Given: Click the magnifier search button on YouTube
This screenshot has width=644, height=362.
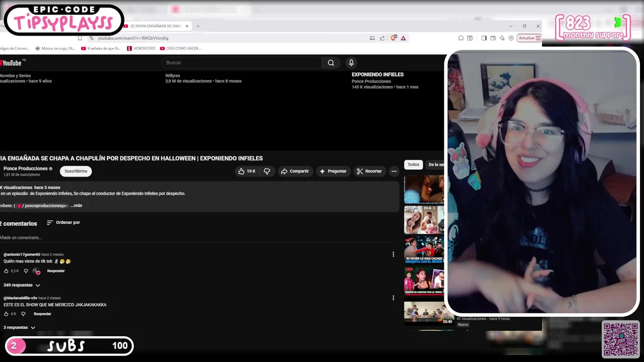Looking at the screenshot, I should pos(331,63).
